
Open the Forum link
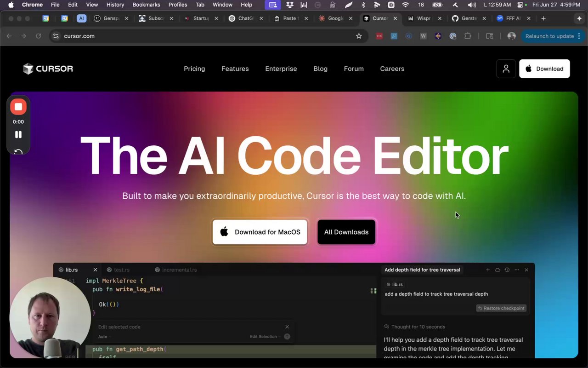354,69
